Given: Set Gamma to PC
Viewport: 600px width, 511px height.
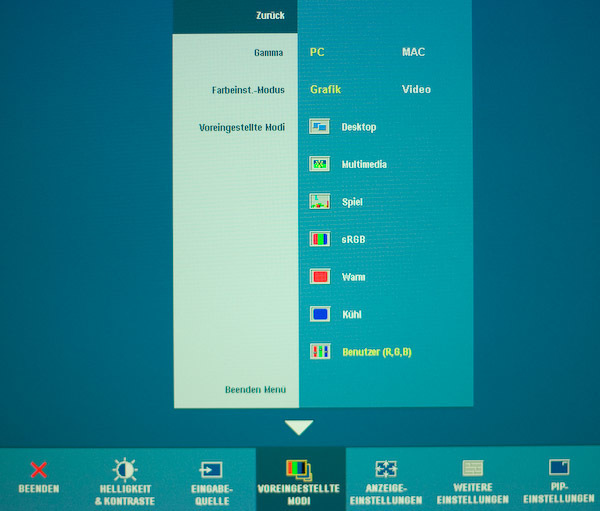Looking at the screenshot, I should (317, 52).
